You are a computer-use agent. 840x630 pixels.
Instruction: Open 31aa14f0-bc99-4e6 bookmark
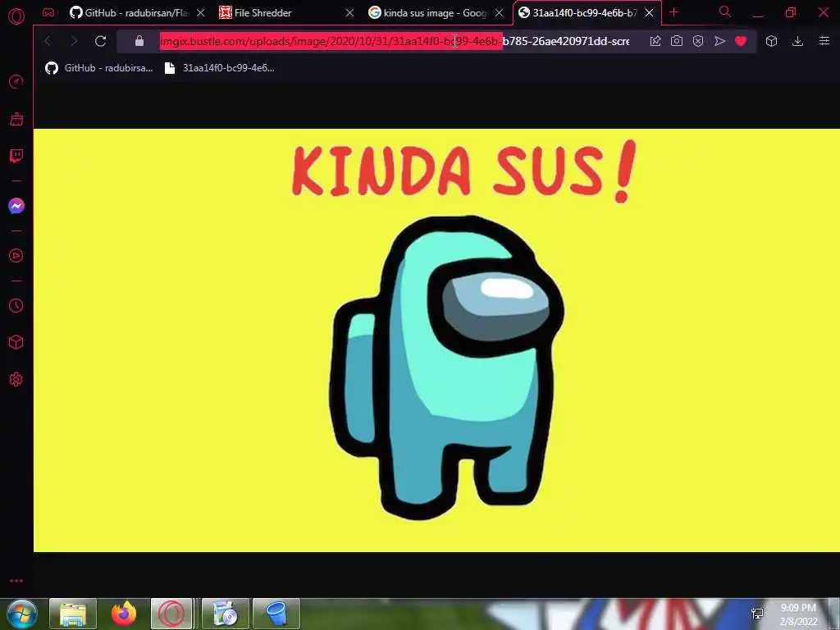click(x=220, y=68)
